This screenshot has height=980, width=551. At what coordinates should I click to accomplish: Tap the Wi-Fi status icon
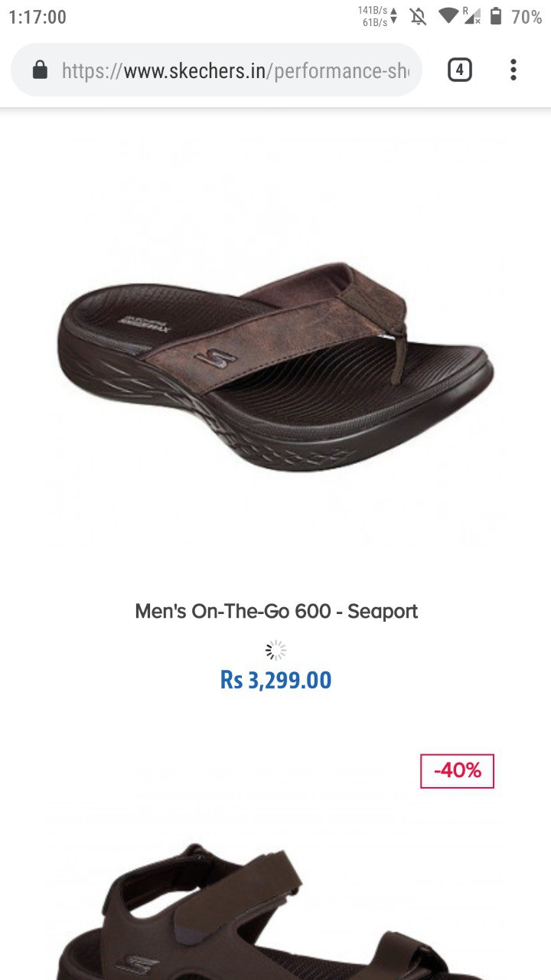pos(448,16)
